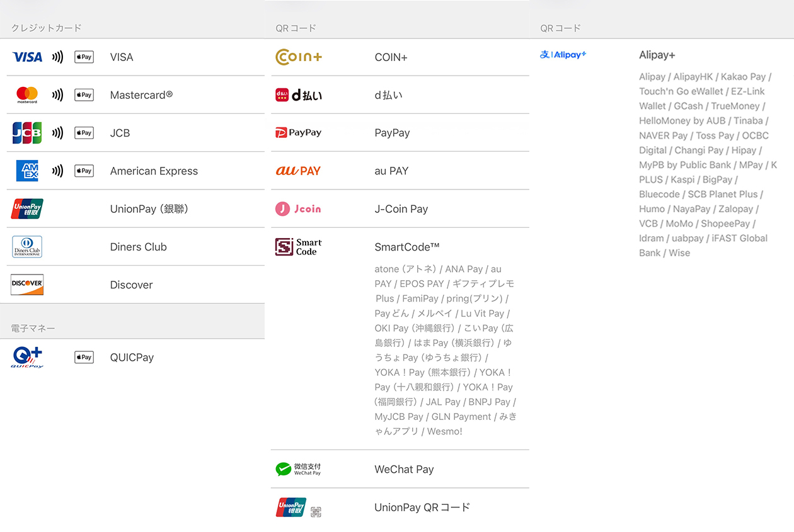Click the Apple Pay badge in the Mastercard row
This screenshot has height=532, width=794.
click(84, 95)
